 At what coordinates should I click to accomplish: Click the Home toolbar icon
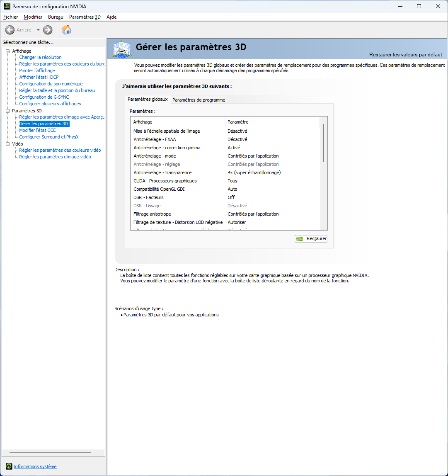[66, 30]
